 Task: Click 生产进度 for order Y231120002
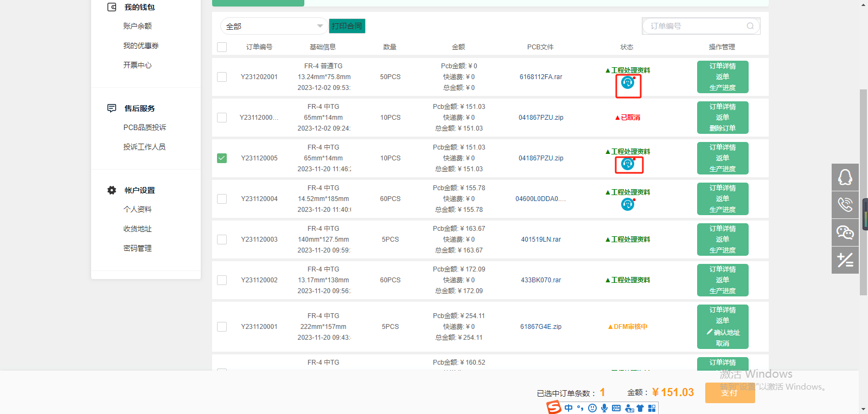(x=722, y=291)
